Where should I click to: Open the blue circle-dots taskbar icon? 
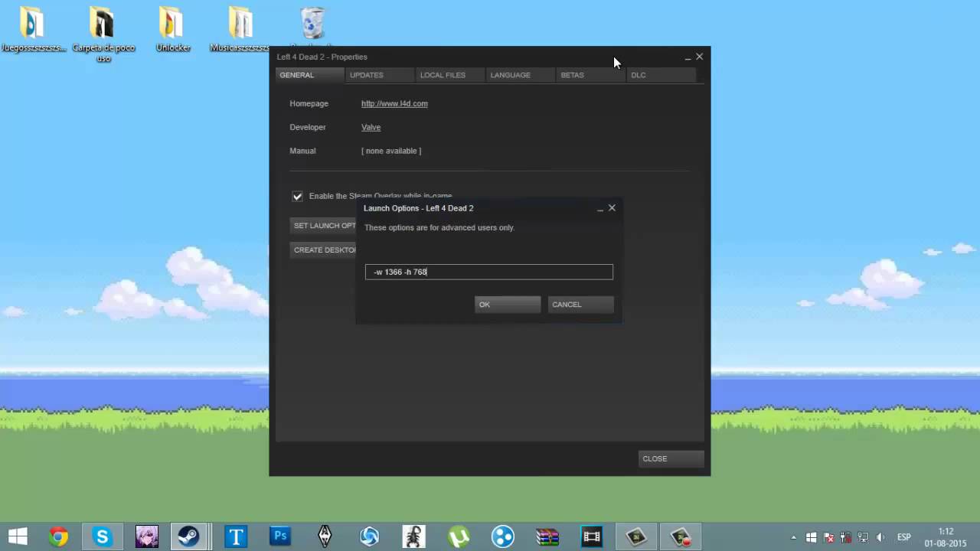(x=503, y=536)
